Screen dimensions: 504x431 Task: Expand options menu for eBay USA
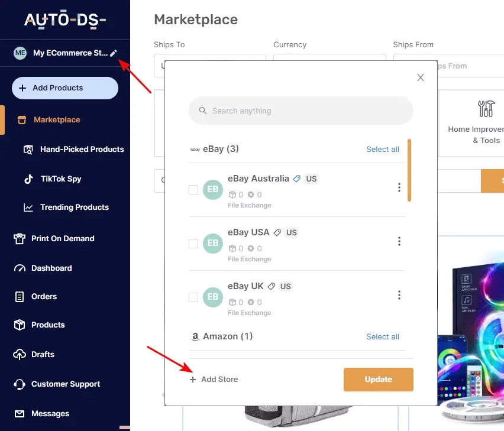[x=399, y=241]
